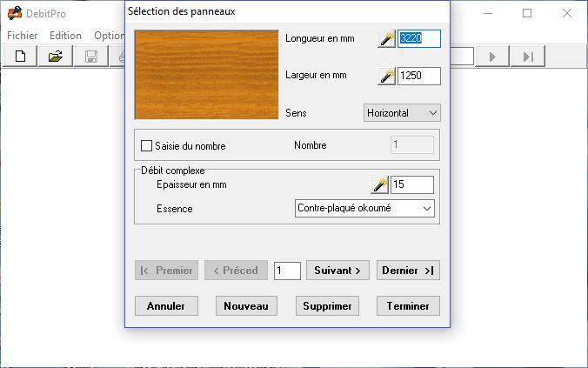Viewport: 588px width, 368px height.
Task: Open a file using the folder icon
Action: click(56, 57)
